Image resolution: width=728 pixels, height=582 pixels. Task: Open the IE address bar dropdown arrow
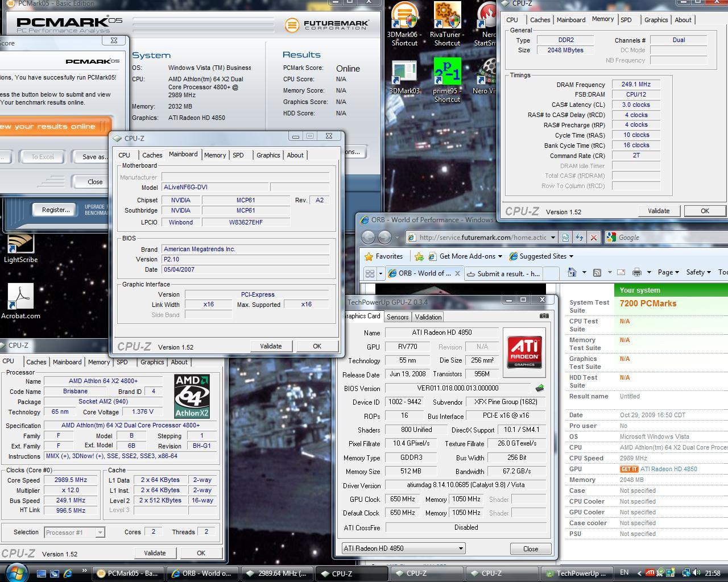(552, 238)
